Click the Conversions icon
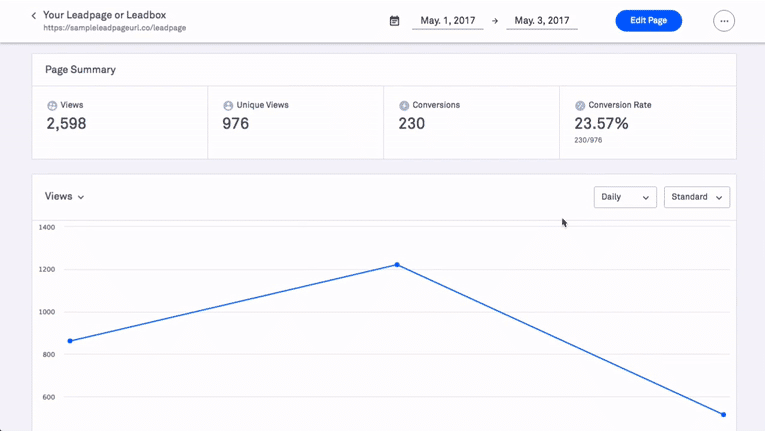The width and height of the screenshot is (765, 431). pyautogui.click(x=404, y=105)
